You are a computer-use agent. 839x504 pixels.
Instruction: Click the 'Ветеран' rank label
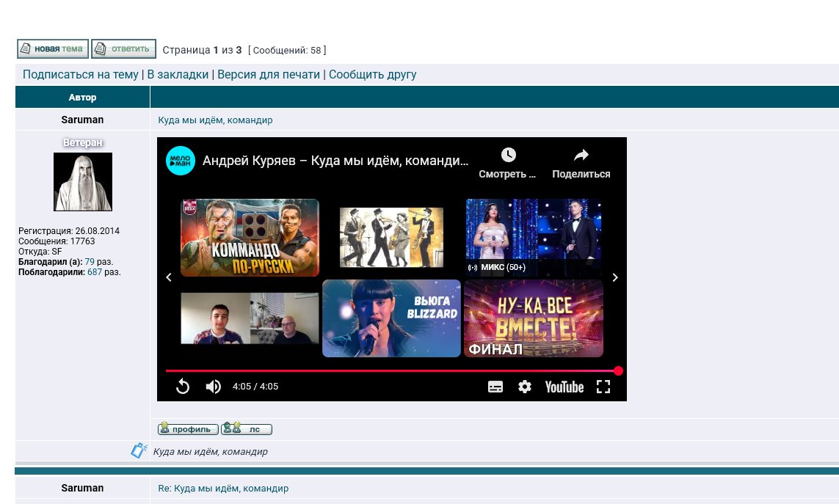click(82, 142)
